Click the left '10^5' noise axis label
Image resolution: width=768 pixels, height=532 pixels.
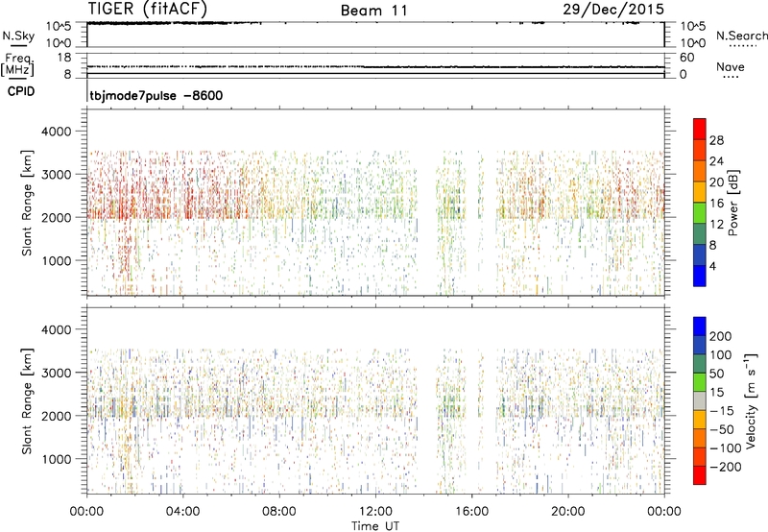(59, 26)
